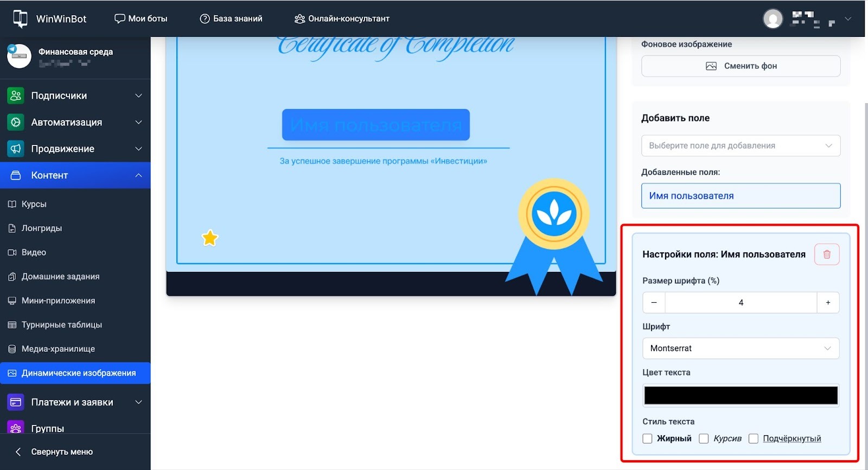Viewport: 868px width, 470px height.
Task: Open the black Цвет текста color swatch
Action: pyautogui.click(x=741, y=396)
